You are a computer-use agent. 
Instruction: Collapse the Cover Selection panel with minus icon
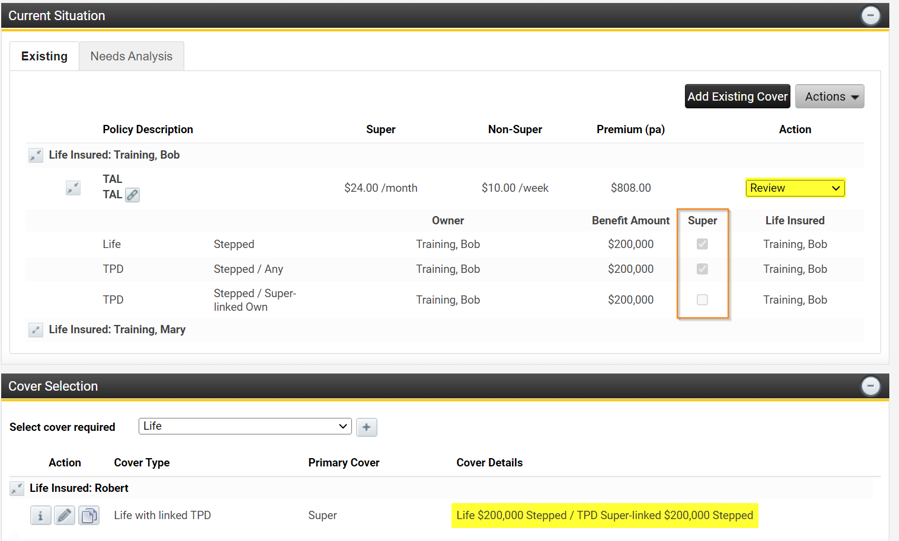(870, 387)
